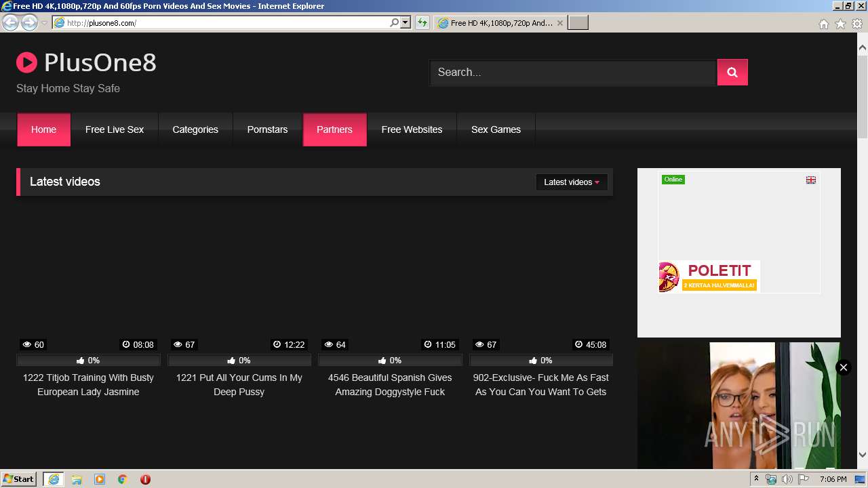Click the thumbs-up rating under the 45:08 video
This screenshot has height=488, width=868.
[541, 361]
